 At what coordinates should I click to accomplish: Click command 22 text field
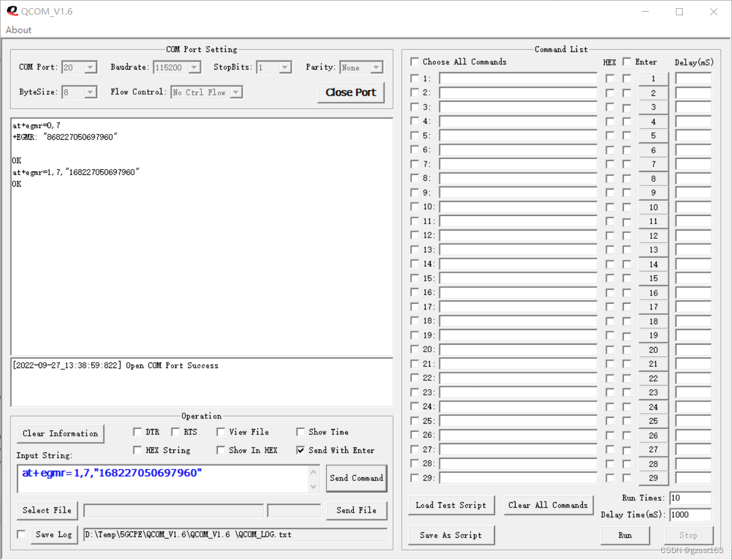click(518, 378)
